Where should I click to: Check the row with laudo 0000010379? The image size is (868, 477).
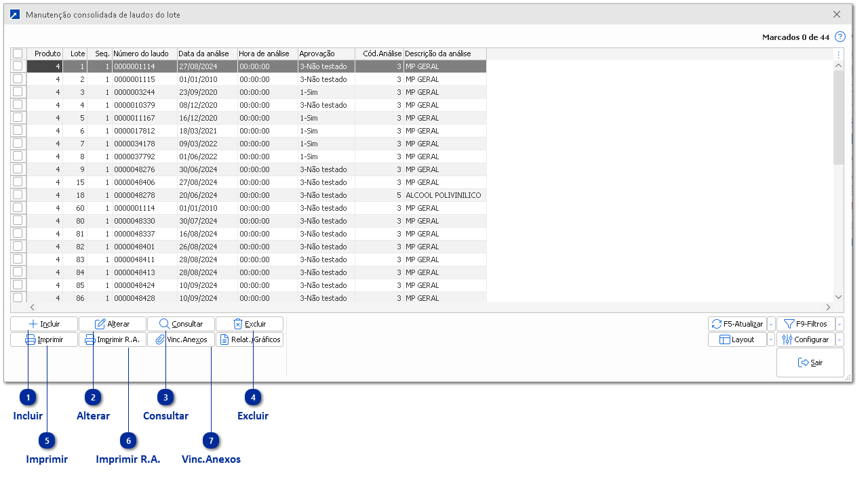pos(18,105)
